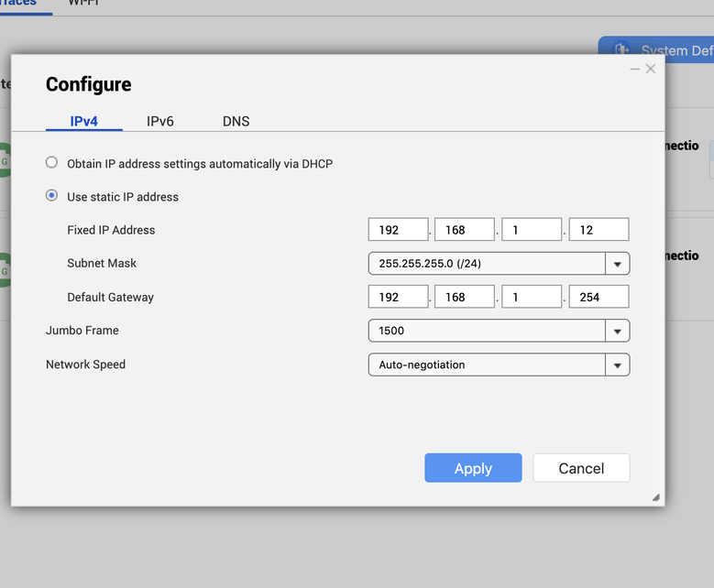The height and width of the screenshot is (588, 714).
Task: Select Use static IP address option
Action: point(51,196)
